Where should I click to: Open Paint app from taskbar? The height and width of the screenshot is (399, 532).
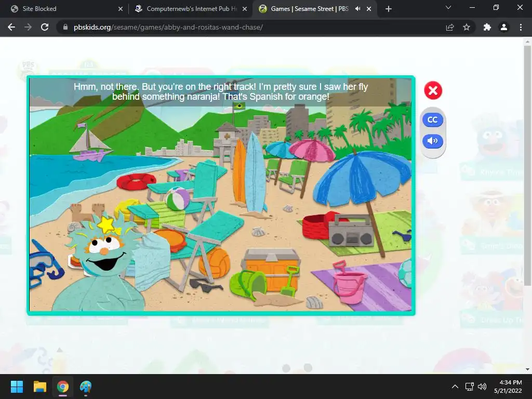(86, 387)
